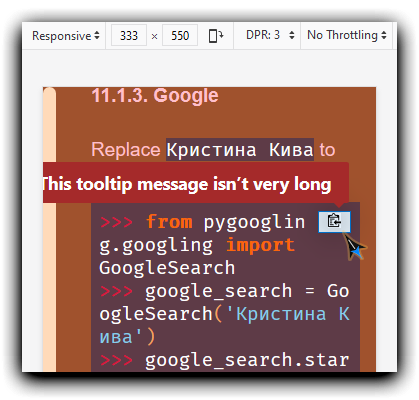The width and height of the screenshot is (419, 400).
Task: Click the viewport height field showing 550
Action: tap(180, 35)
